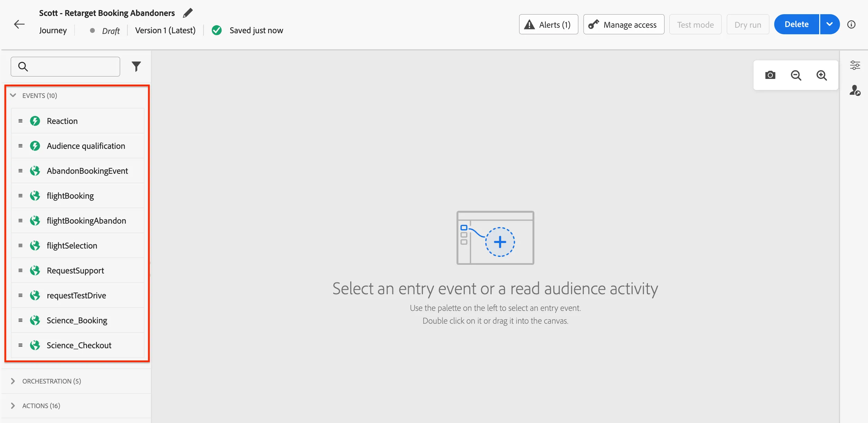Viewport: 868px width, 423px height.
Task: Click the info icon next to Delete
Action: 851,25
